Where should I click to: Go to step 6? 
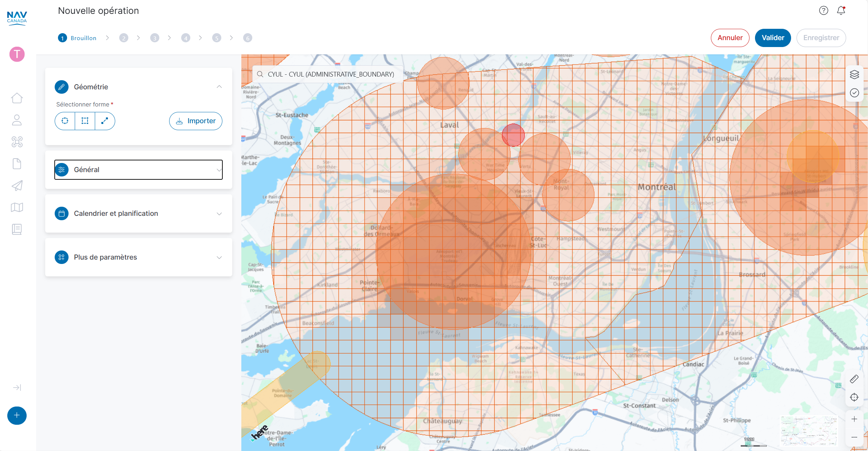248,38
